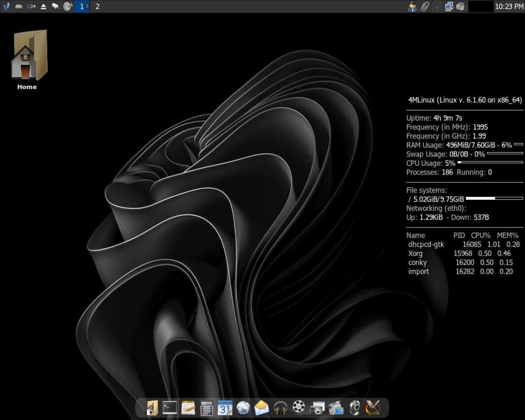Viewport: 525px width, 420px height.
Task: Open the volume speaker icon in the system tray
Action: click(459, 6)
